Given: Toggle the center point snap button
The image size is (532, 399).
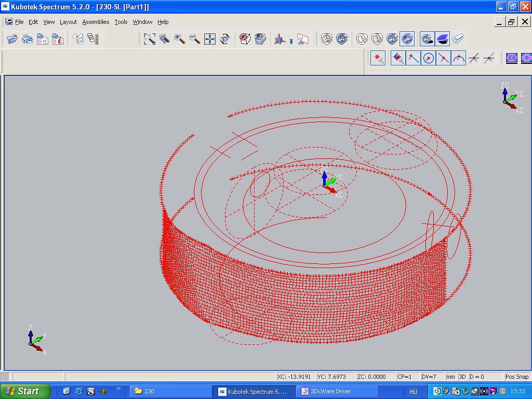Looking at the screenshot, I should (429, 58).
